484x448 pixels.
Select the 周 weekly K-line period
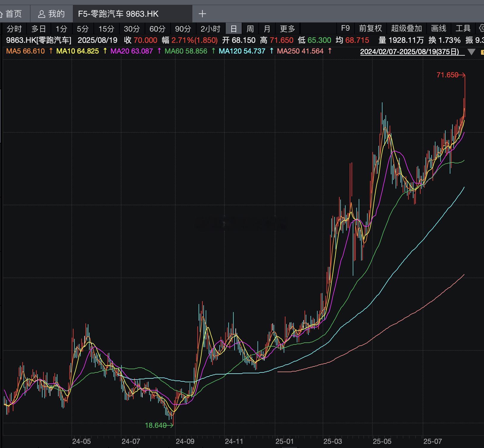coord(250,29)
